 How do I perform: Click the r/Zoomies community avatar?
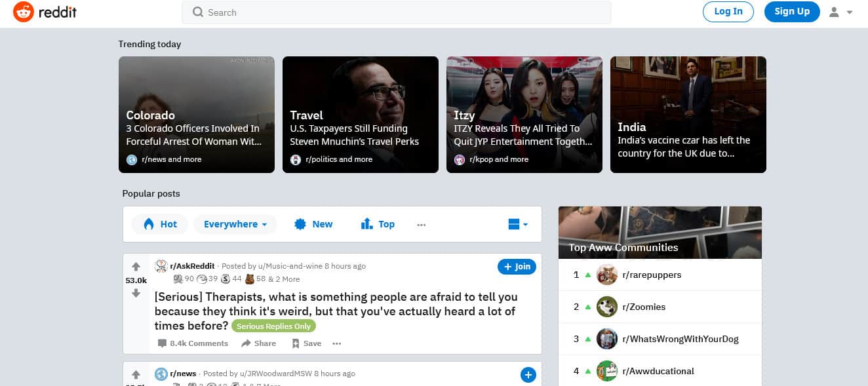pos(607,307)
